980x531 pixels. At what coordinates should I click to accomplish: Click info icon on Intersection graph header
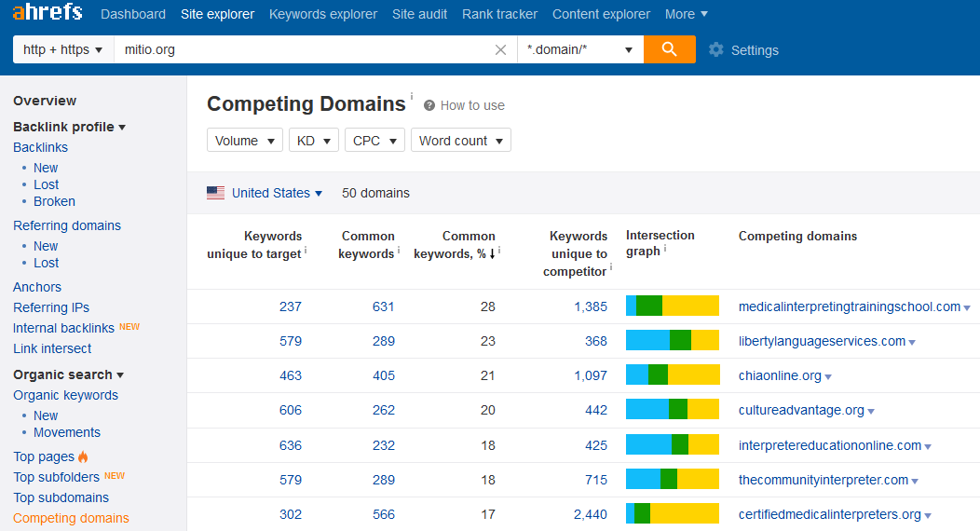point(665,248)
